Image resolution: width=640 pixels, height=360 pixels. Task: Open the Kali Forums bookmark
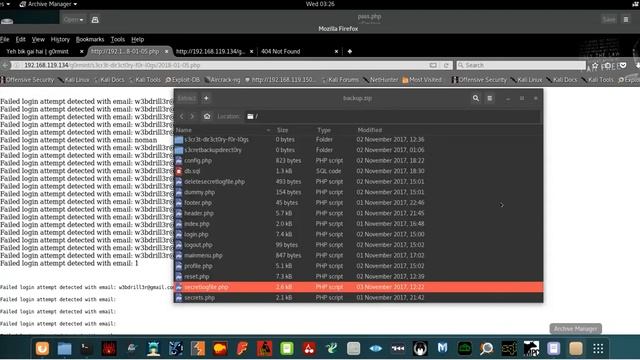click(340, 80)
